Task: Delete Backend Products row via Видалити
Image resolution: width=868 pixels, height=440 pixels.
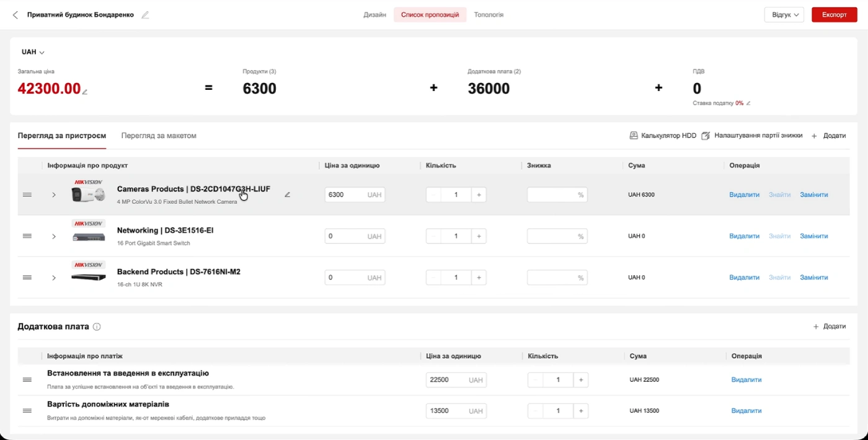Action: (744, 278)
